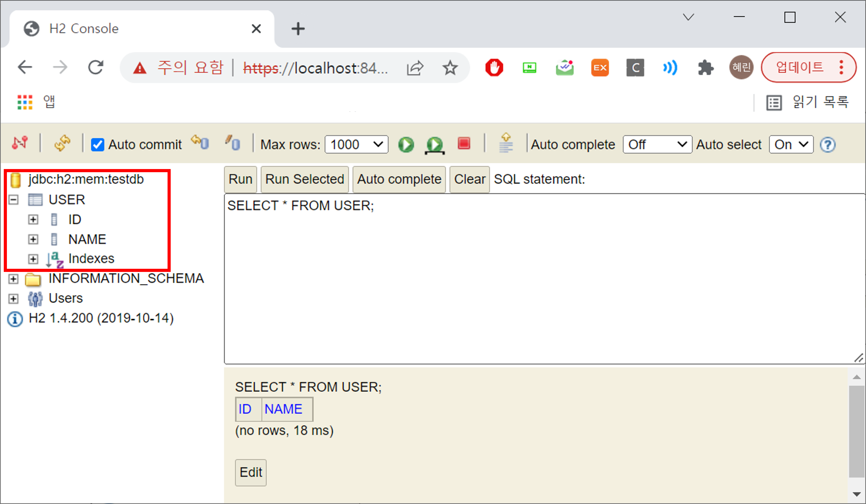
Task: Expand the Indexes tree node
Action: click(33, 259)
